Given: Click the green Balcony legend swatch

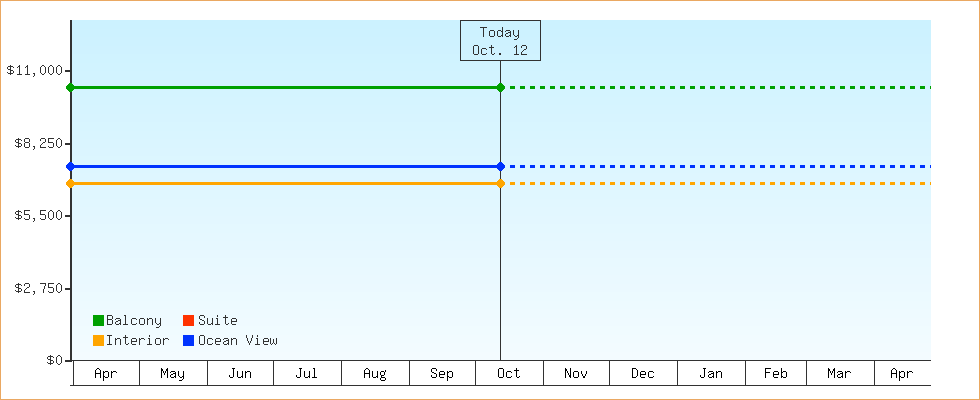Looking at the screenshot, I should [x=98, y=321].
